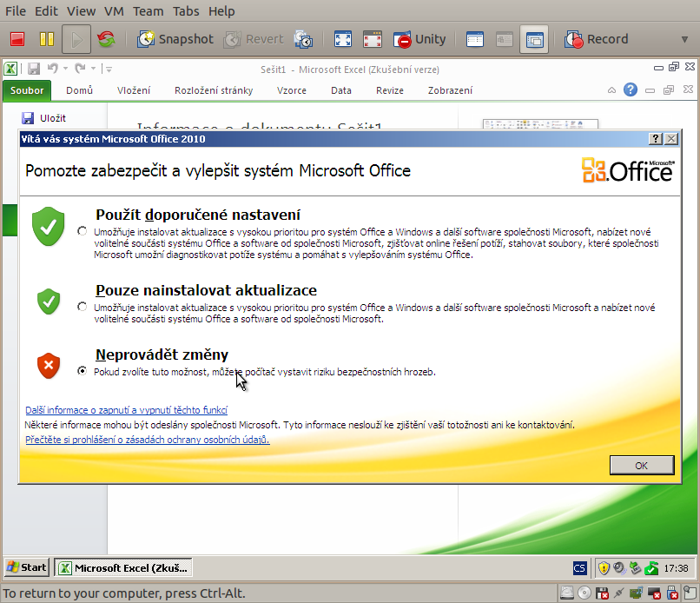
Task: Open the Edit menu
Action: [x=46, y=10]
